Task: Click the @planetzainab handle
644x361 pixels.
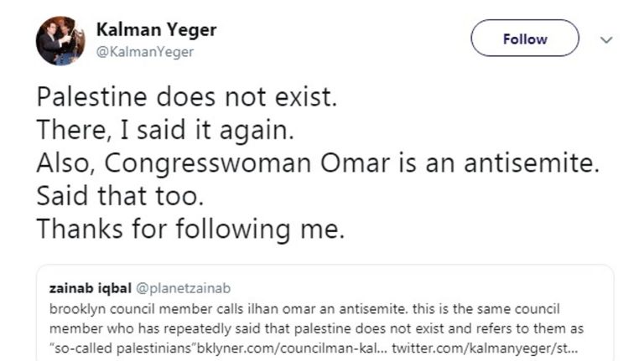Action: 176,288
